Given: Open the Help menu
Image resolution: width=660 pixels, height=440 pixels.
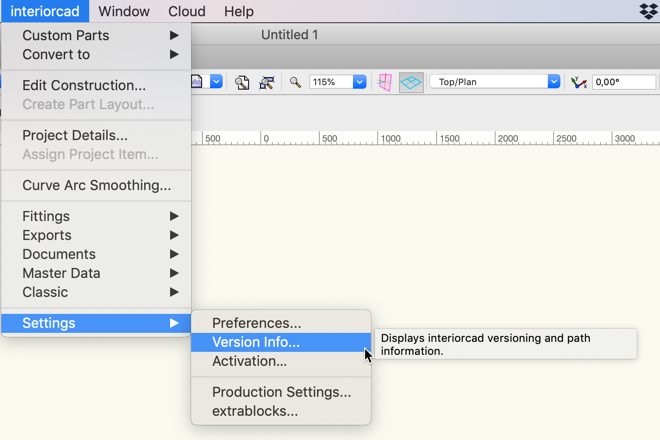Looking at the screenshot, I should click(x=239, y=11).
